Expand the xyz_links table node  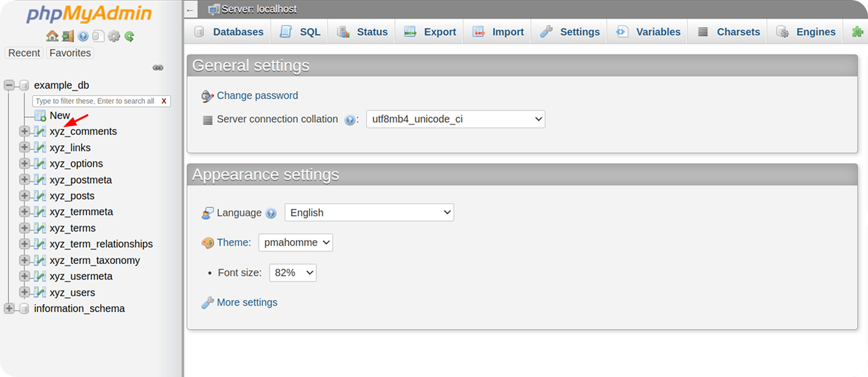25,147
